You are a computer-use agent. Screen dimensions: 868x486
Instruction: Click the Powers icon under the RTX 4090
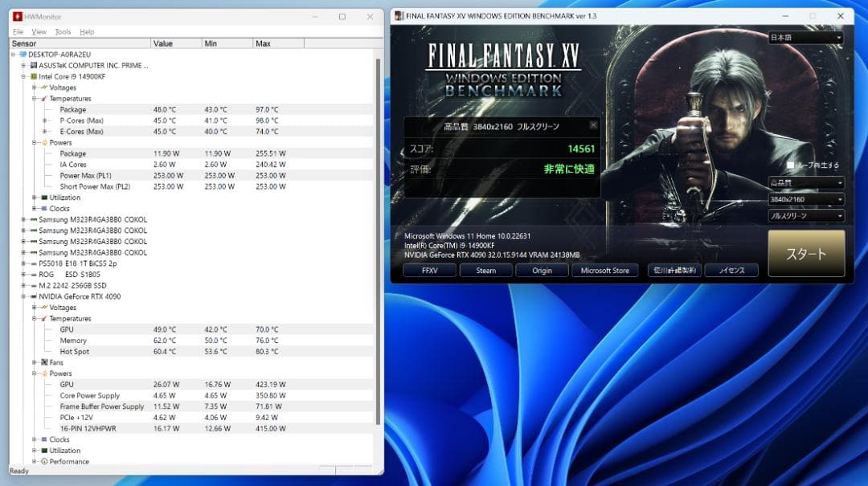point(44,373)
